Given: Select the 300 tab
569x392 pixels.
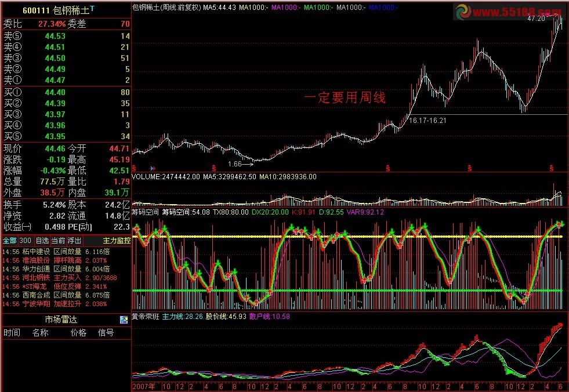Looking at the screenshot, I should click(x=24, y=240).
